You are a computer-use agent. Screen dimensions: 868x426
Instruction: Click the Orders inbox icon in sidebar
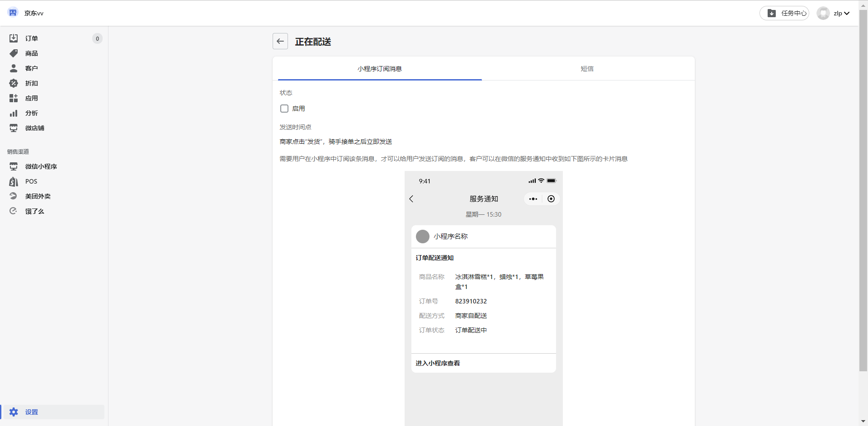14,38
